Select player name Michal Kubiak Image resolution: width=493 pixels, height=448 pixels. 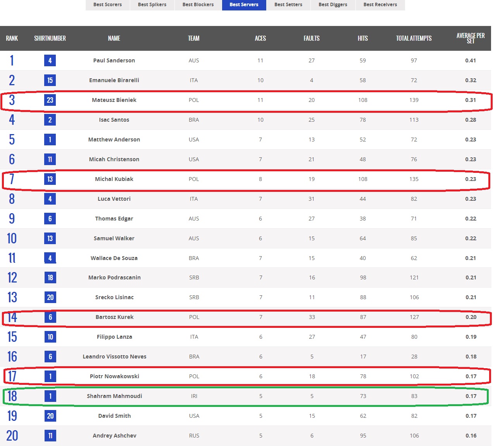pos(114,179)
